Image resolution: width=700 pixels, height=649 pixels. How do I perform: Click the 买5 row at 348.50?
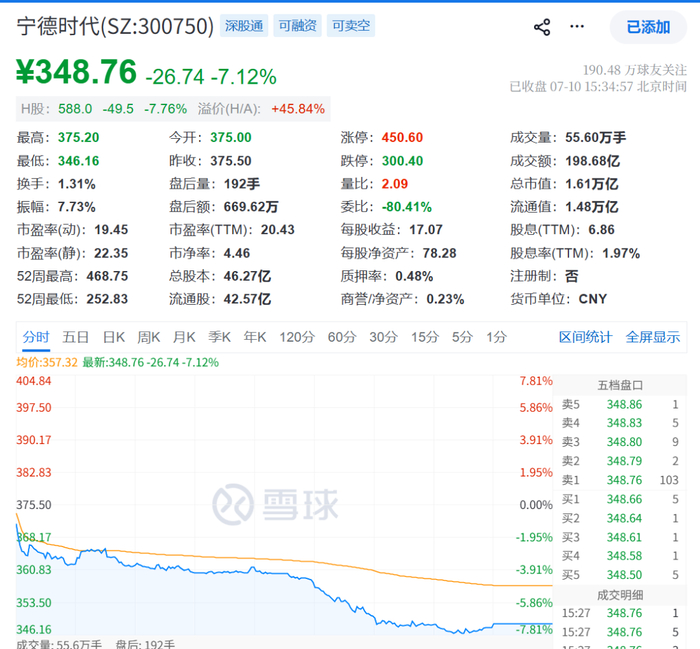click(x=620, y=575)
